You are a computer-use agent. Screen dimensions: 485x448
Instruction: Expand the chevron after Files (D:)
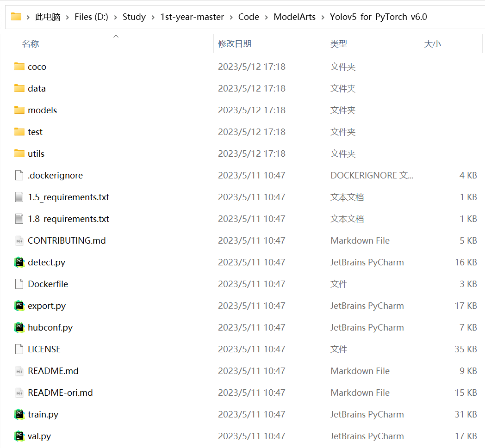[115, 17]
